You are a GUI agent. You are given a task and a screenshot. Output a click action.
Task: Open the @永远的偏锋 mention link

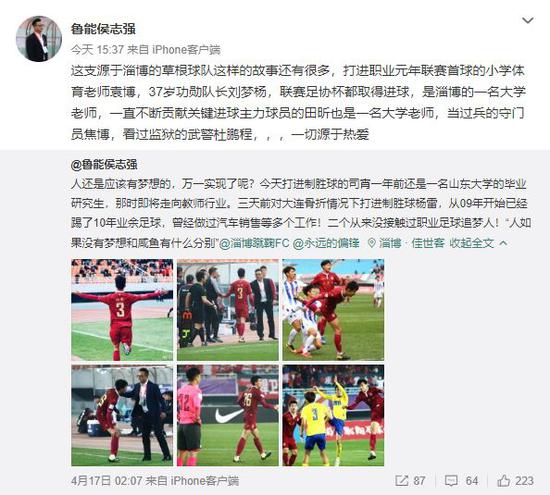(x=326, y=243)
